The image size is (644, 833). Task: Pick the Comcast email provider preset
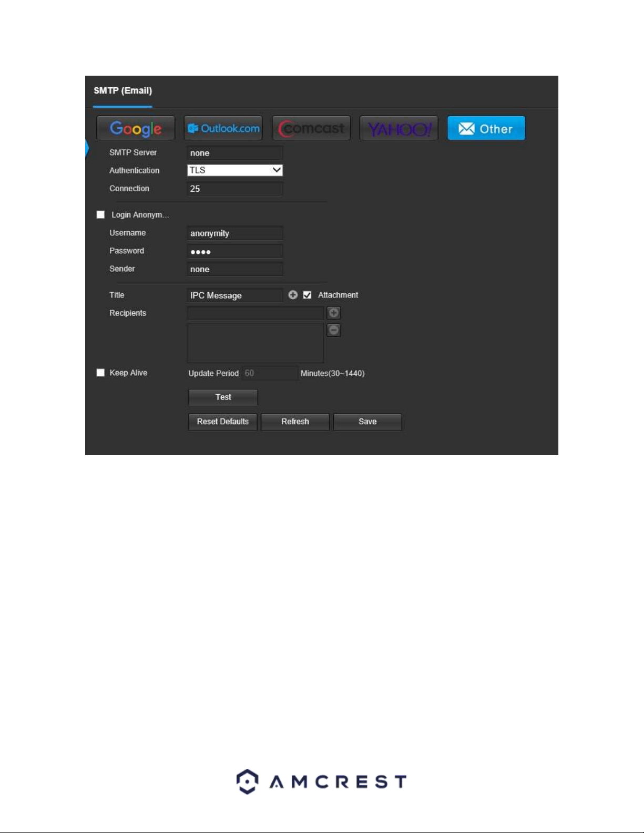[x=311, y=128]
